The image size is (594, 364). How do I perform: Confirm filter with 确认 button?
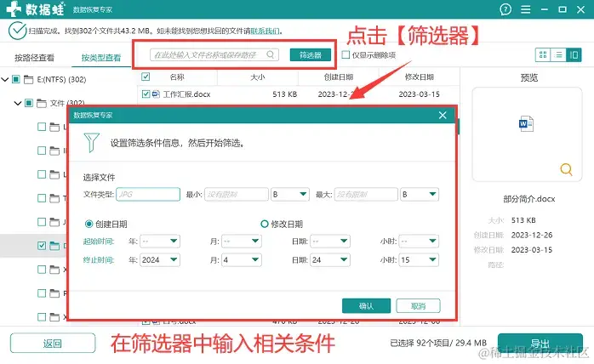coord(366,305)
